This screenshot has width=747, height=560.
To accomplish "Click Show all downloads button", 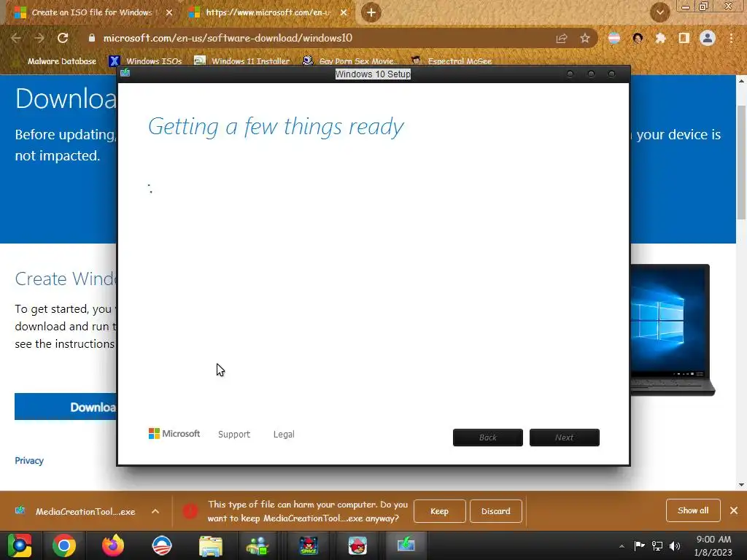I will (x=693, y=510).
